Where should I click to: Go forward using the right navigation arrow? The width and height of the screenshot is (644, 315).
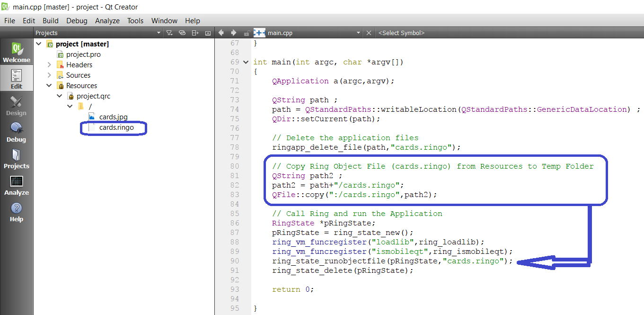click(x=233, y=33)
